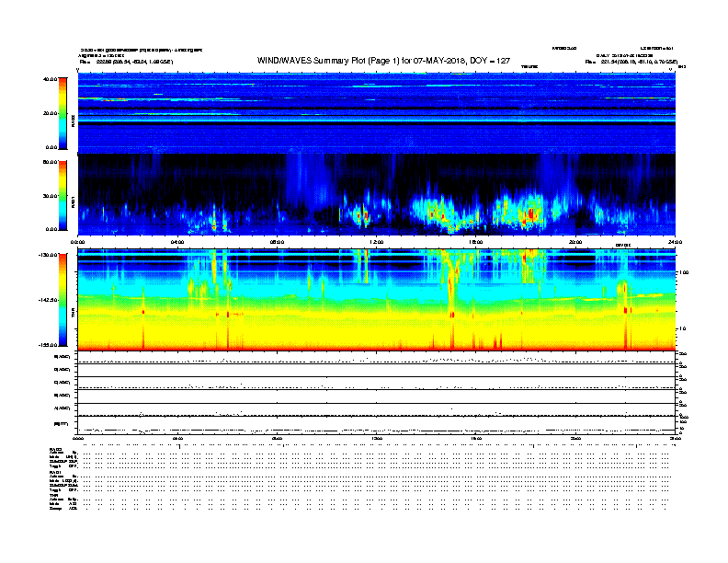Select the 60.00 label on RAD1 scale

pyautogui.click(x=51, y=162)
